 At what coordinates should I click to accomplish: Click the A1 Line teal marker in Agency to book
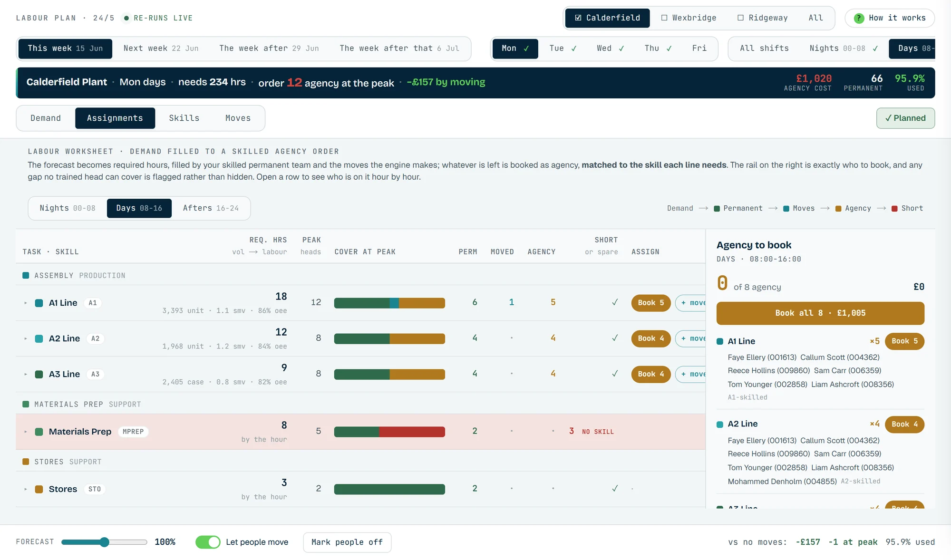[720, 341]
